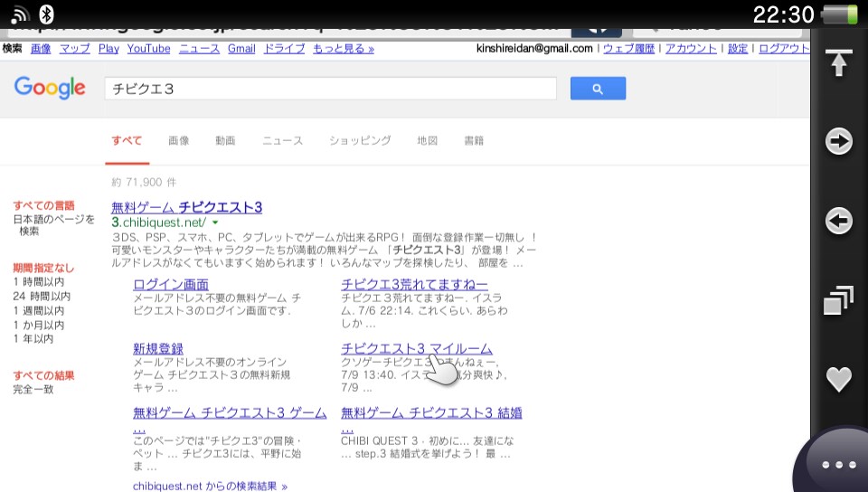
Task: Filter results to 1 か月以内
Action: 39,326
